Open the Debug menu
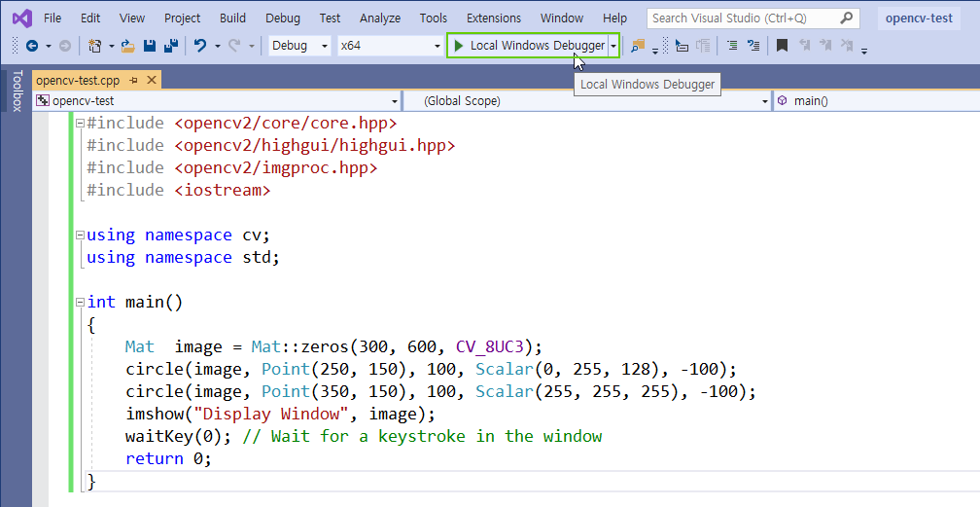This screenshot has width=980, height=507. point(283,18)
